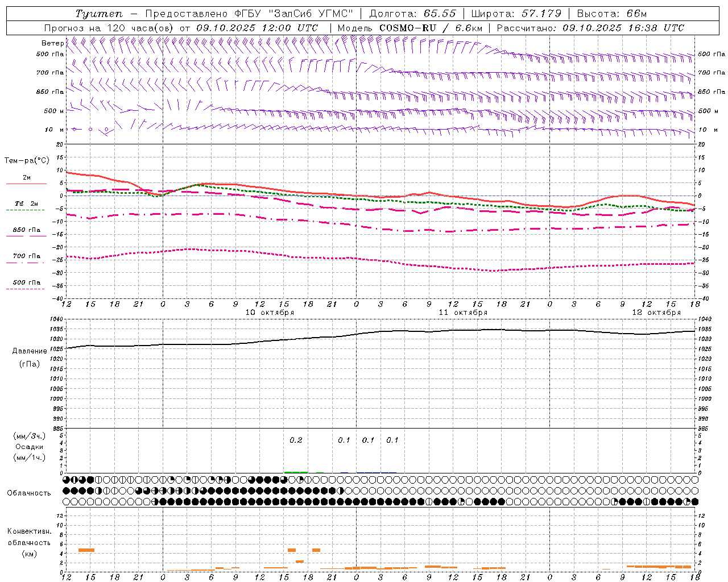Click the green precipitation bar under 0.2

point(296,472)
